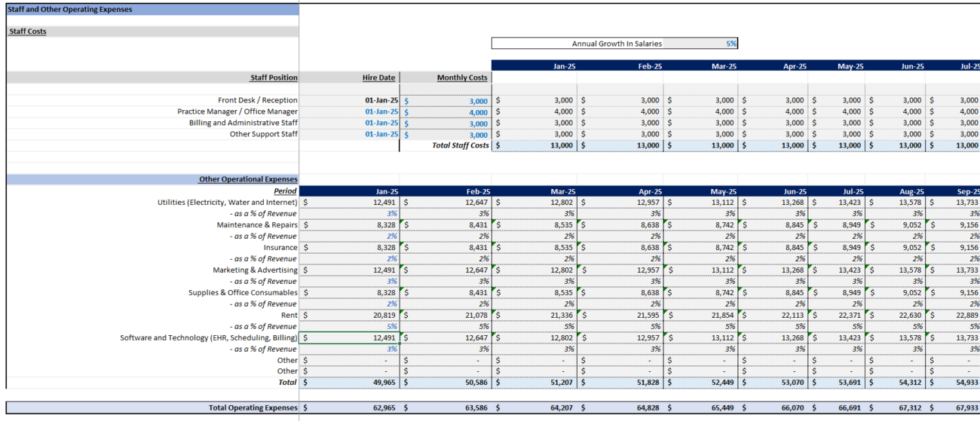Select the Supplies & Office Consumables label

point(243,292)
